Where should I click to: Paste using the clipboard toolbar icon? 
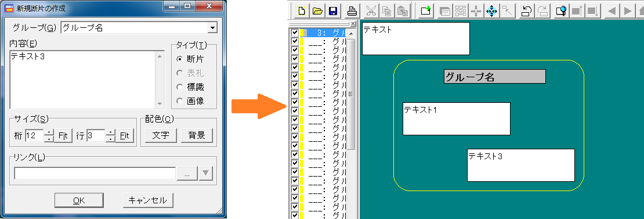(x=403, y=10)
